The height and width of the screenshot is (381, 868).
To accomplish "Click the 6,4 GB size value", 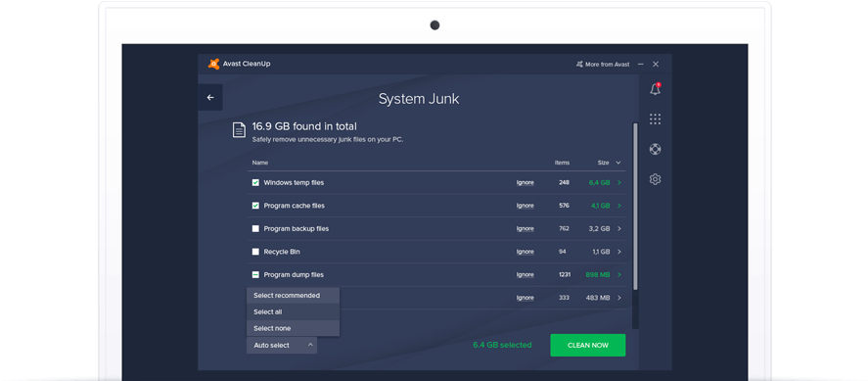I will [x=600, y=183].
